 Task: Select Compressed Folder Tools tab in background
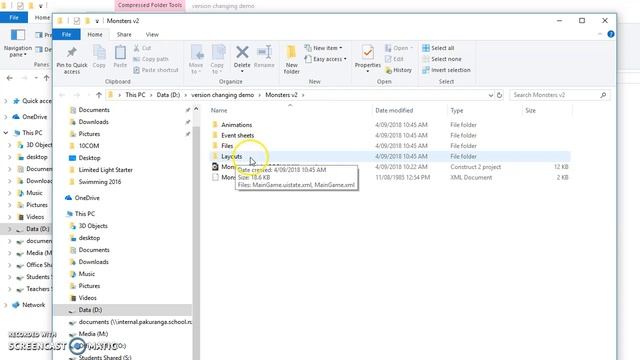[x=150, y=5]
